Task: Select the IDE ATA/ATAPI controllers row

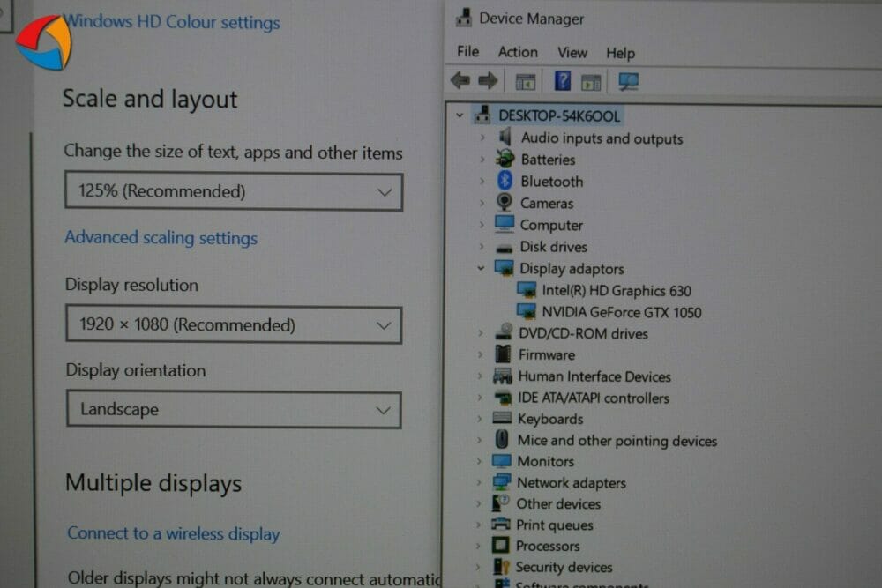Action: pos(594,398)
